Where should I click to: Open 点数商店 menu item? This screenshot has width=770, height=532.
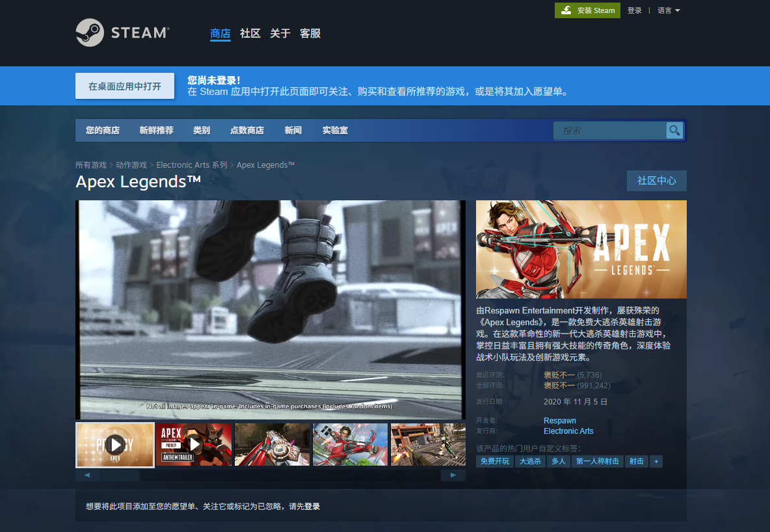247,130
